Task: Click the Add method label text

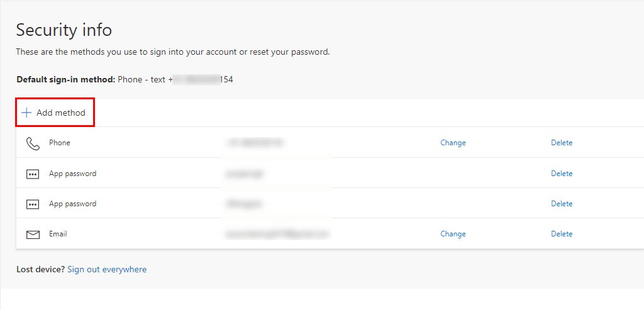Action: coord(61,113)
